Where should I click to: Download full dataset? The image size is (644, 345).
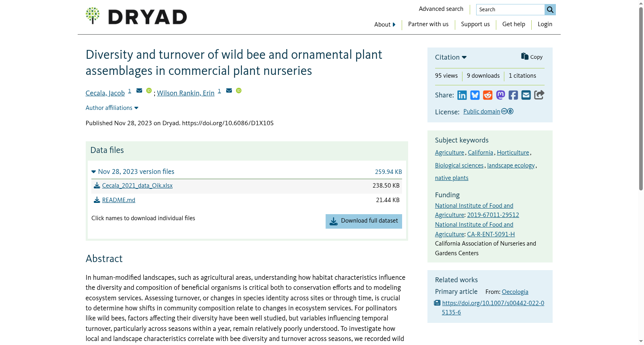click(x=364, y=221)
